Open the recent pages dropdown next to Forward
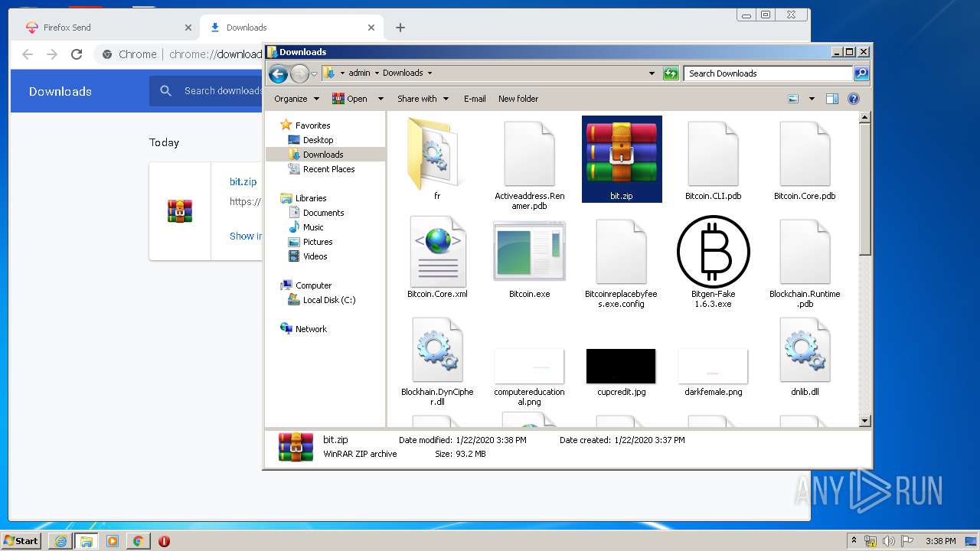The image size is (980, 551). (314, 74)
